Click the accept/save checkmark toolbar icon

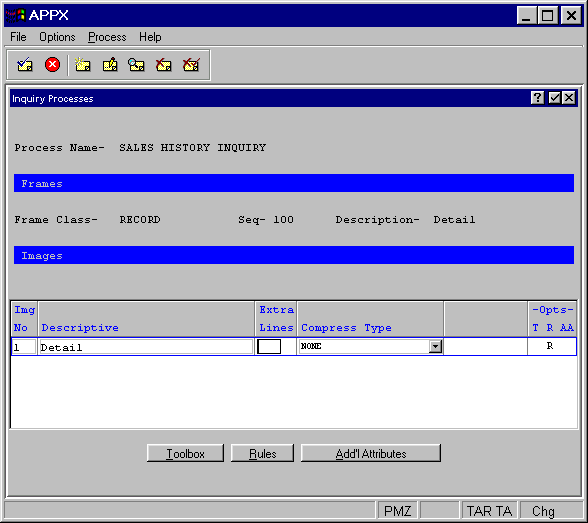click(x=25, y=65)
